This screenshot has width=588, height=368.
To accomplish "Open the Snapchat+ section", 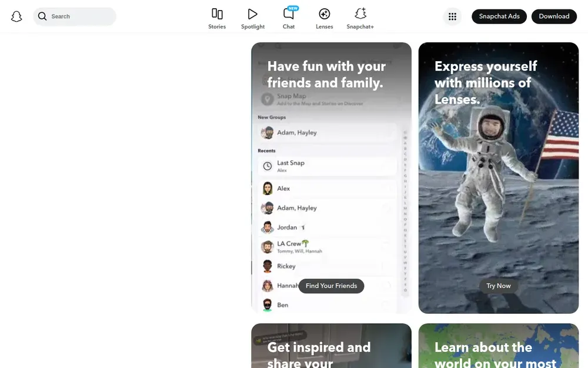I will point(360,18).
